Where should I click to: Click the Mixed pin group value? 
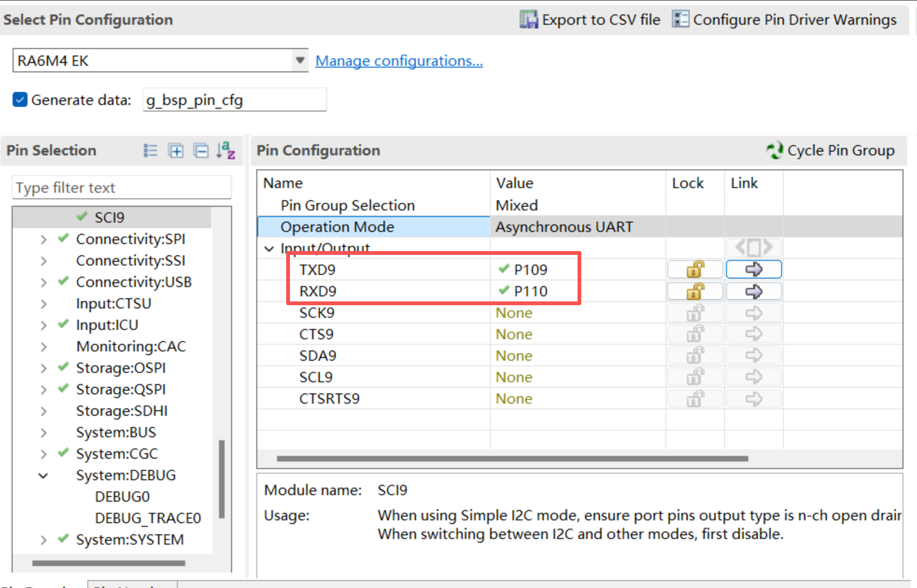(517, 205)
